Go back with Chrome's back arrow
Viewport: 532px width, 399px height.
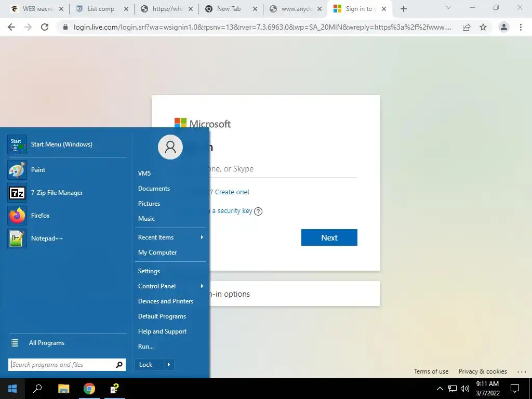[x=11, y=27]
